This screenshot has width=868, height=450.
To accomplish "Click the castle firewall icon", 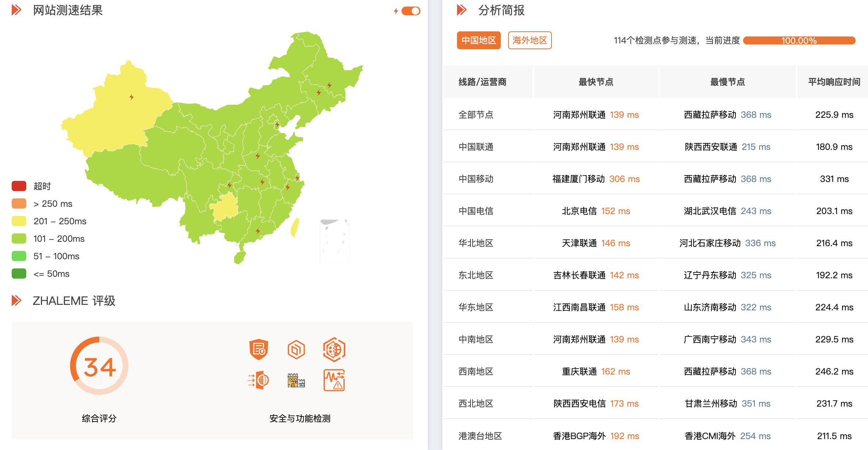I will click(296, 380).
